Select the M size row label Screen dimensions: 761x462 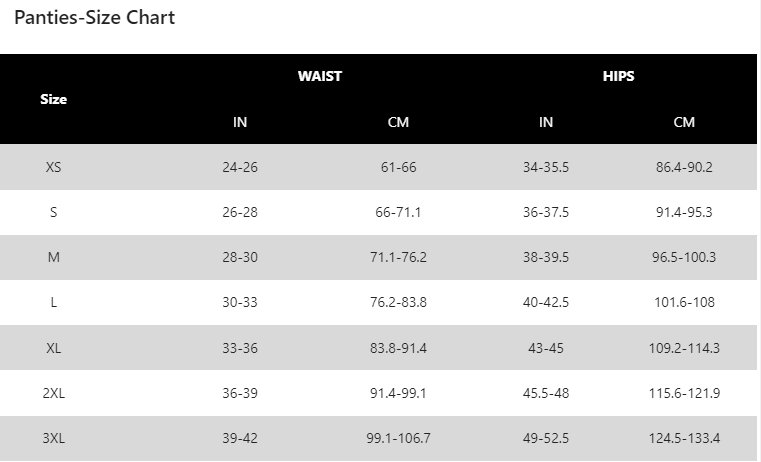pyautogui.click(x=54, y=257)
